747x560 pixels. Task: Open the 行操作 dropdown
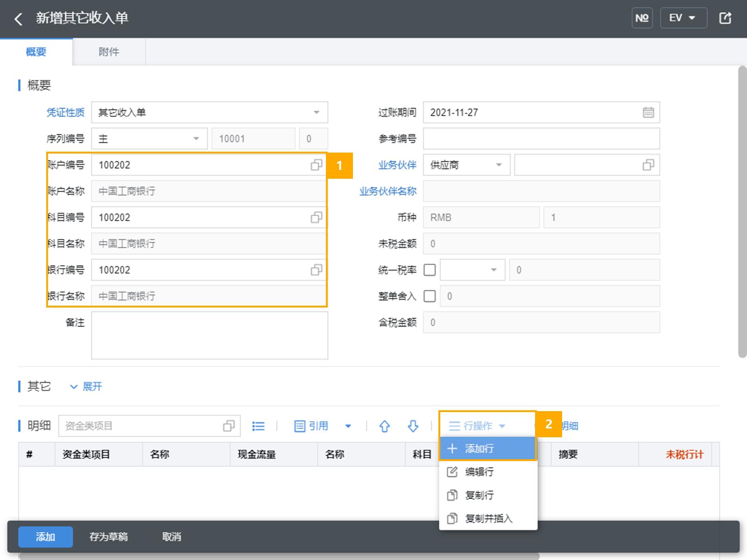click(x=477, y=426)
